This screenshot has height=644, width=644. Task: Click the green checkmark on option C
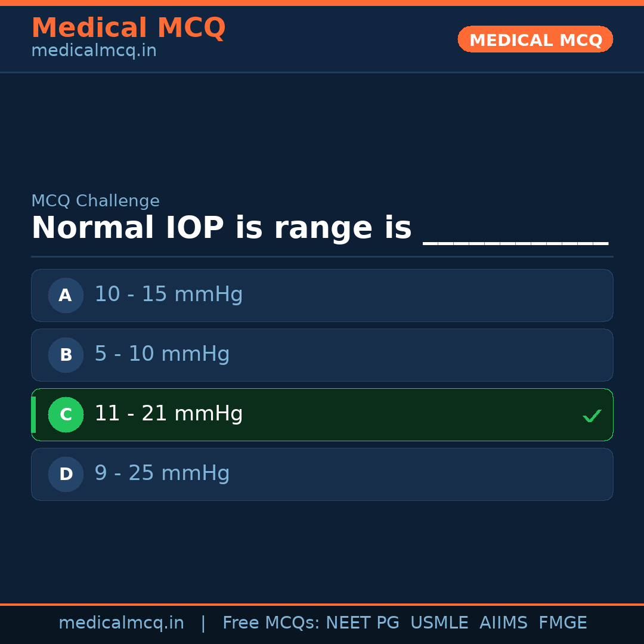point(592,416)
